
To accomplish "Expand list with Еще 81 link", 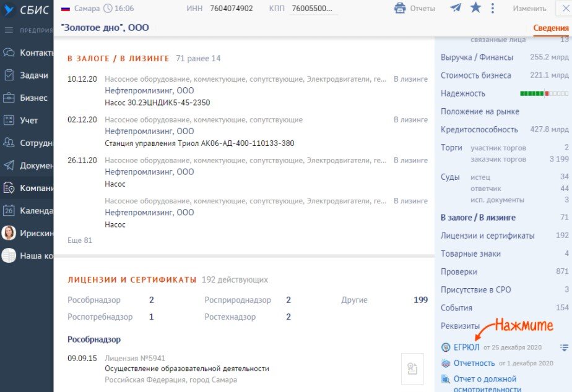I will [x=79, y=241].
